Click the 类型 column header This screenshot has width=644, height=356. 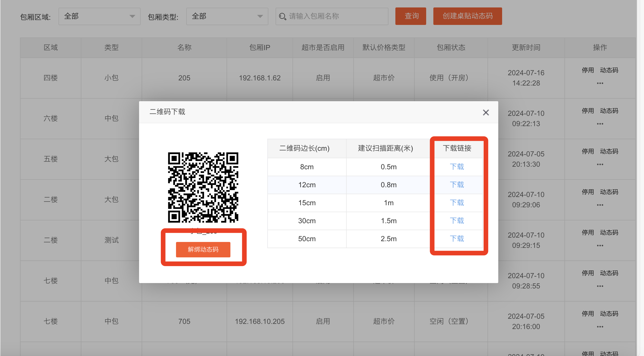(x=111, y=48)
